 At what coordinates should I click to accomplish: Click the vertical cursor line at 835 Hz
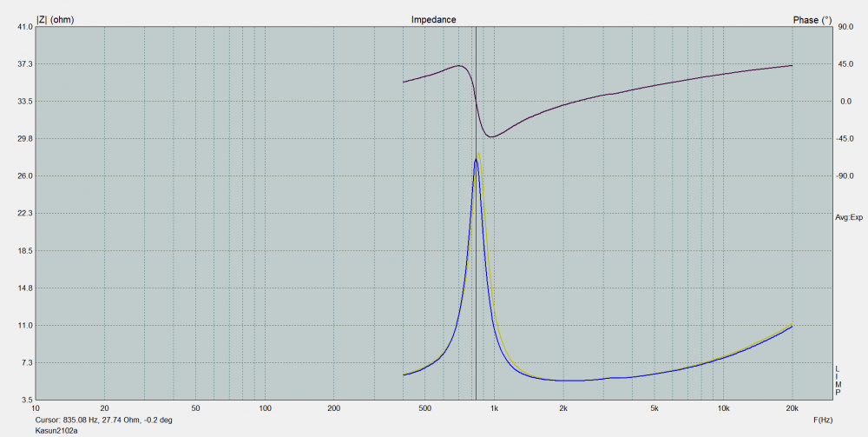point(476,261)
